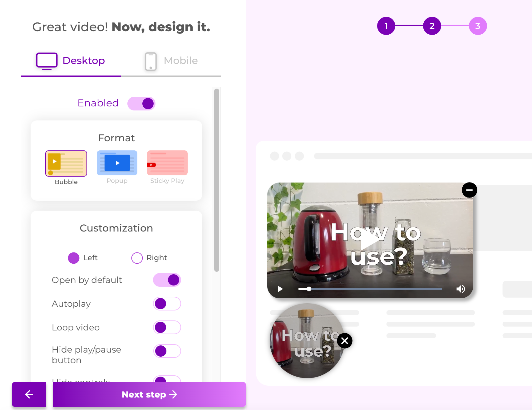Toggle the Enabled switch off
532x410 pixels.
coord(141,104)
